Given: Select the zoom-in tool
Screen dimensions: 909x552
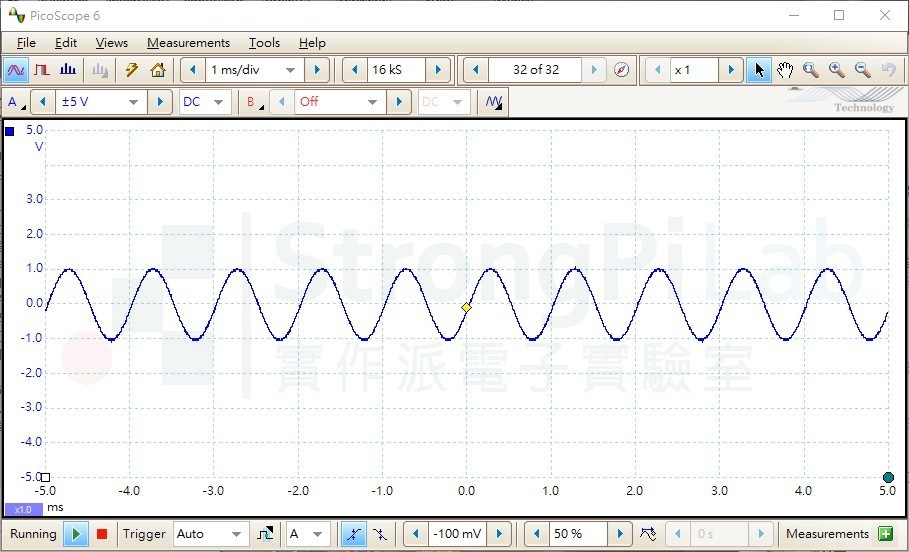Looking at the screenshot, I should click(837, 70).
